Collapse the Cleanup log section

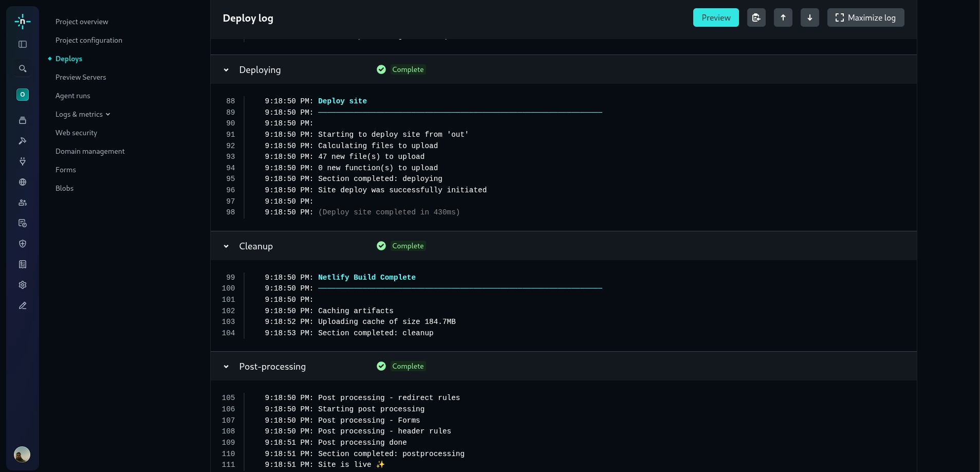(226, 246)
